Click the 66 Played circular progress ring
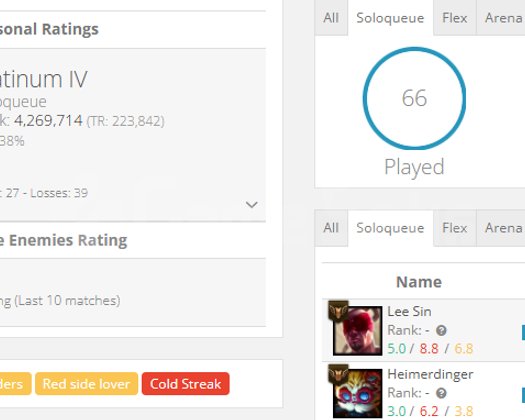Screen dimensions: 525x420 pyautogui.click(x=414, y=98)
